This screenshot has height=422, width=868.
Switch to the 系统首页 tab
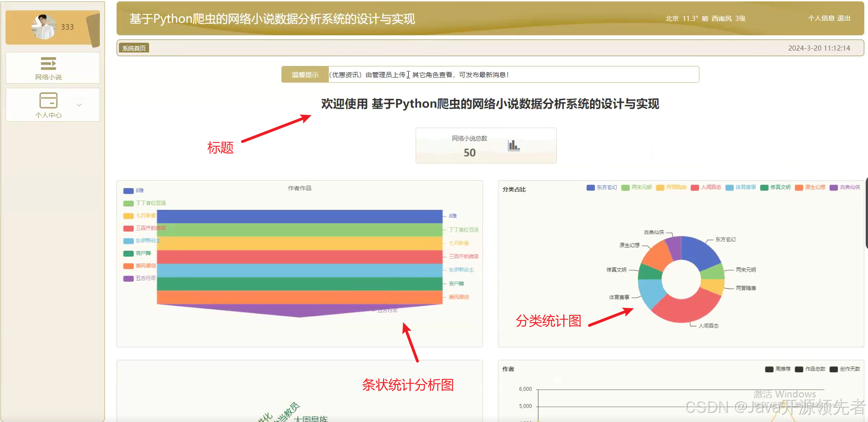click(134, 47)
